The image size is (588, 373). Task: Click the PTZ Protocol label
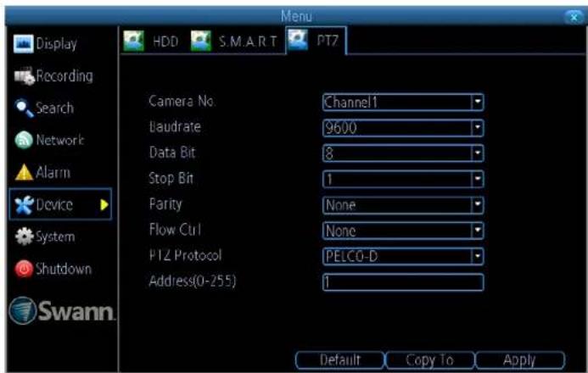click(x=185, y=255)
